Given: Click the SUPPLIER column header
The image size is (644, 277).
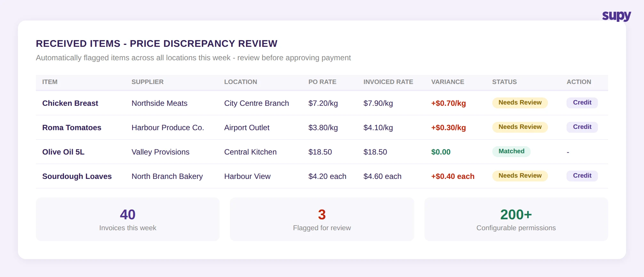Looking at the screenshot, I should (x=148, y=82).
